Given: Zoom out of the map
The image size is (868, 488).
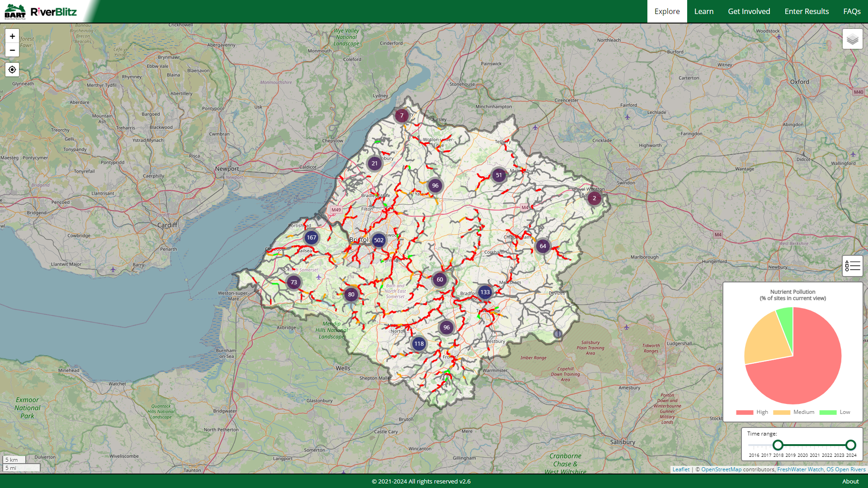Looking at the screenshot, I should click(x=12, y=50).
